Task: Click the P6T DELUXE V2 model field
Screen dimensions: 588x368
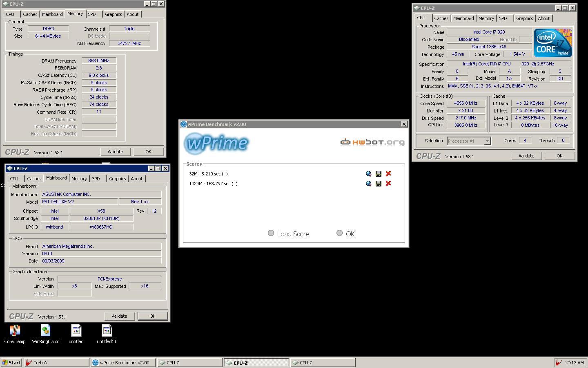Action: (x=79, y=202)
